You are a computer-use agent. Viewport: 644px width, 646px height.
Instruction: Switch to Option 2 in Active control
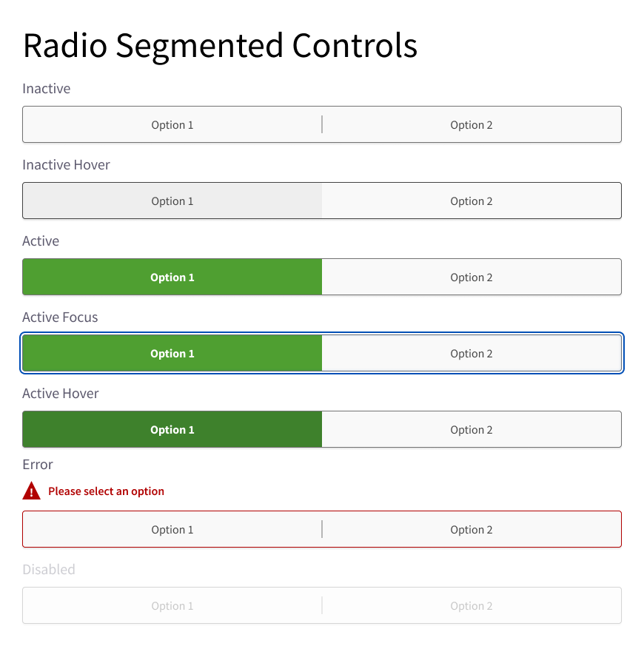click(x=472, y=277)
